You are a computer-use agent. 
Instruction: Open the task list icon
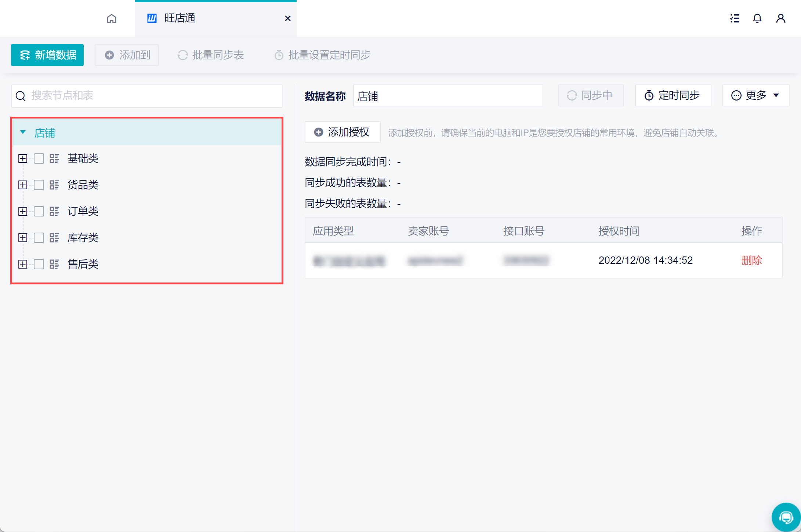point(734,18)
